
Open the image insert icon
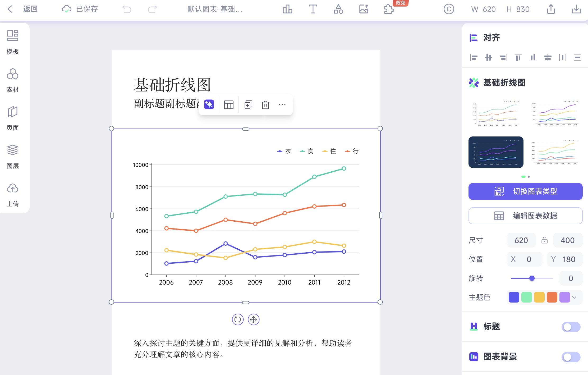tap(364, 9)
